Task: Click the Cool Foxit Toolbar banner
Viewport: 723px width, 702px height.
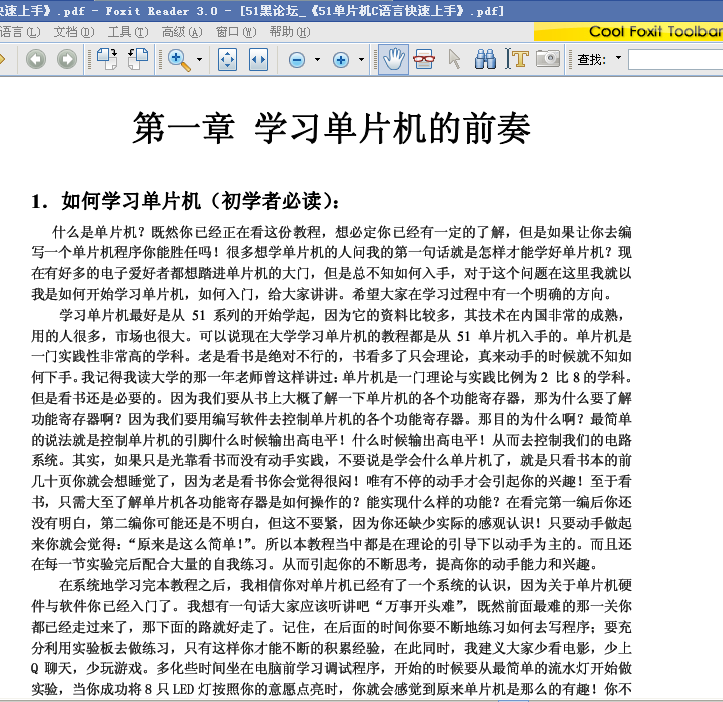Action: click(628, 31)
